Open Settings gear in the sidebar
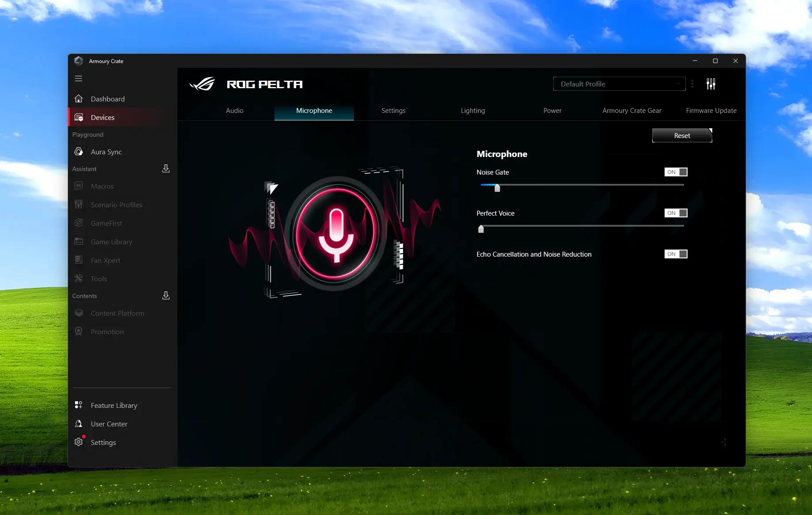Image resolution: width=812 pixels, height=515 pixels. [79, 442]
